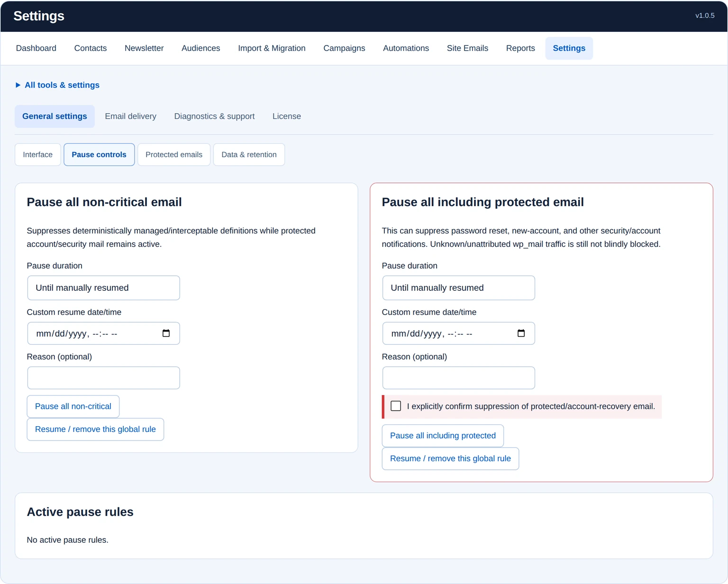Open Pause duration dropdown for non-critical email
The width and height of the screenshot is (728, 584).
tap(103, 288)
